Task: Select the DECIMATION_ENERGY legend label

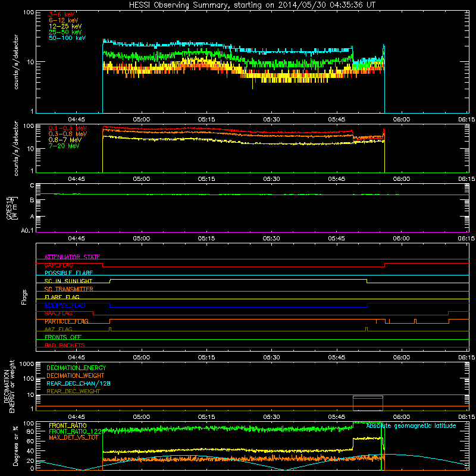Action: tap(76, 368)
